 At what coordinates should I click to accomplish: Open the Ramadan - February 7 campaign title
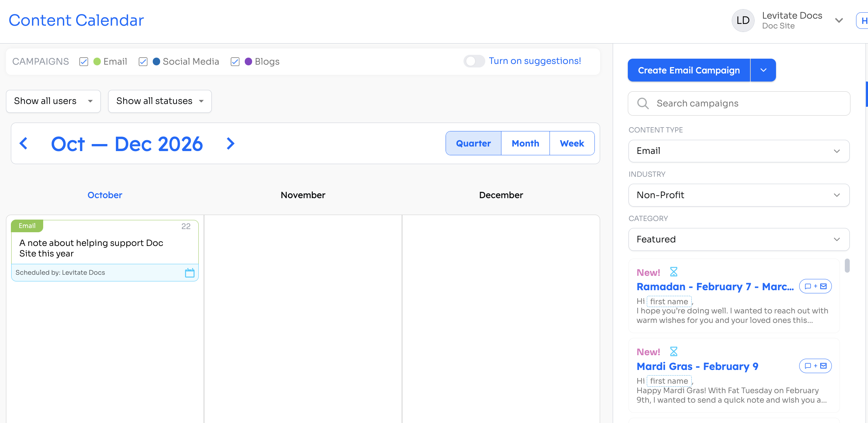click(715, 287)
